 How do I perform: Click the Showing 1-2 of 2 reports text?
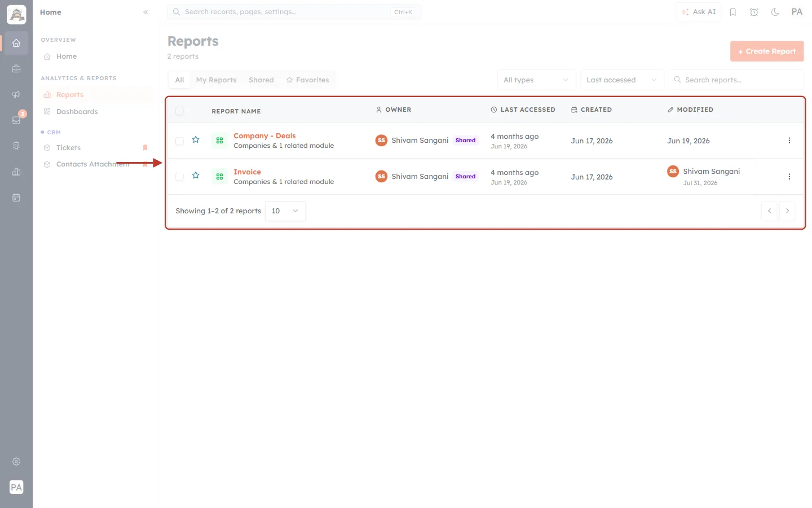[x=218, y=211]
